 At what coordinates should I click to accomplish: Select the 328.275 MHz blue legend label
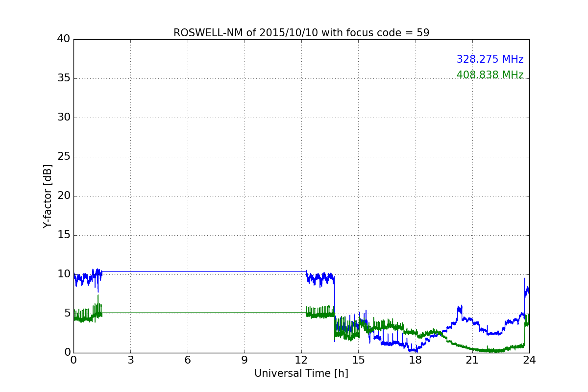(490, 59)
